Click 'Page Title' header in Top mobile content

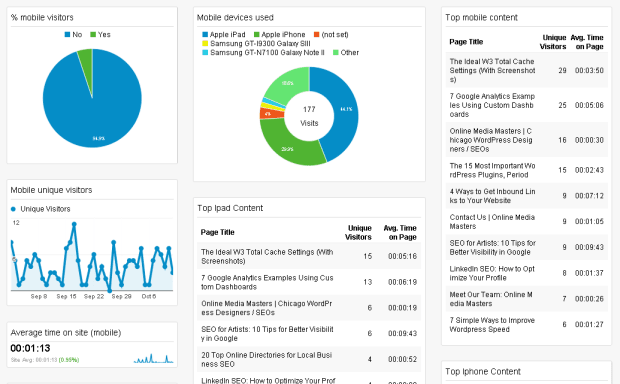click(466, 42)
